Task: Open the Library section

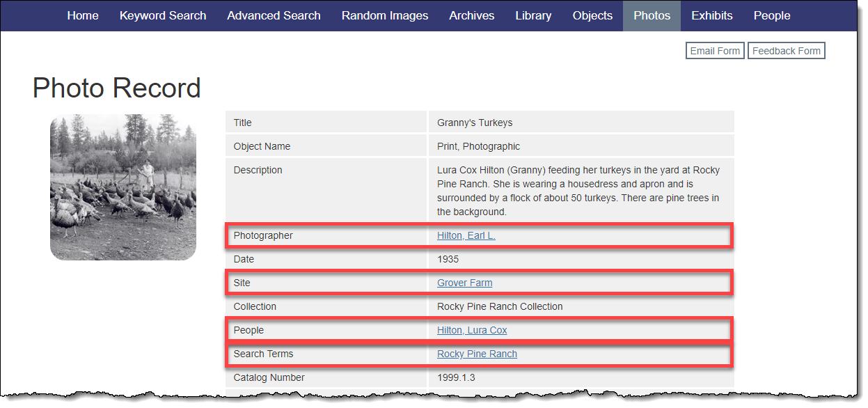Action: point(533,15)
